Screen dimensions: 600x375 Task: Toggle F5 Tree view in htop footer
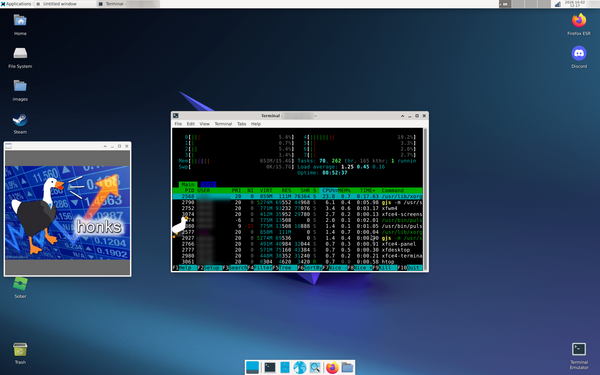[x=285, y=267]
